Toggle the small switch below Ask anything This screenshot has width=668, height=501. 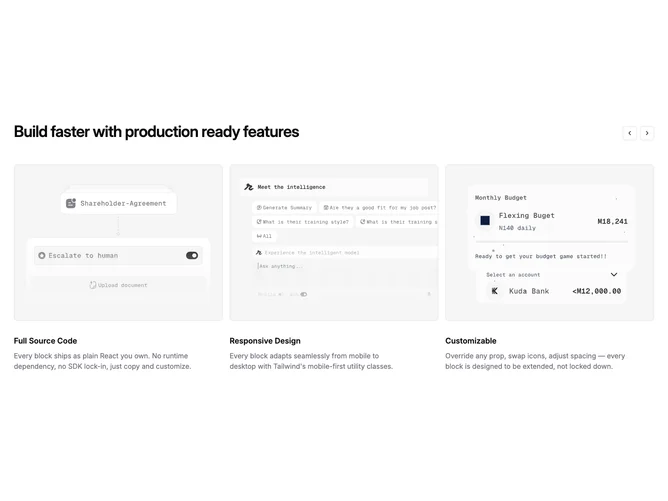click(x=303, y=294)
